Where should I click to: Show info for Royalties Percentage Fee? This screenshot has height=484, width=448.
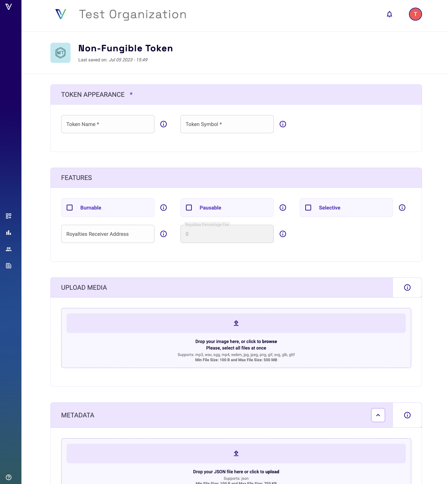click(x=283, y=234)
